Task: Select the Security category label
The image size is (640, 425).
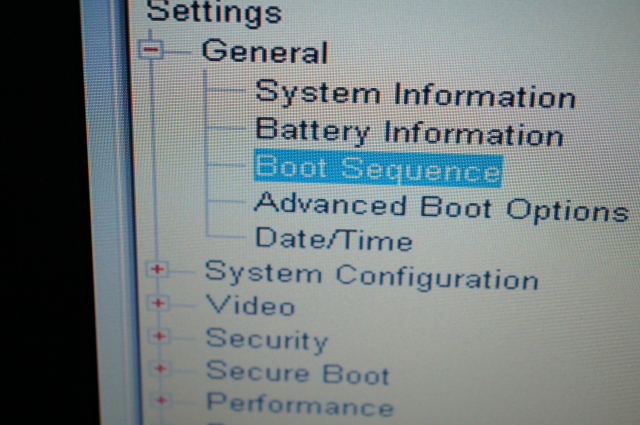Action: (x=267, y=340)
